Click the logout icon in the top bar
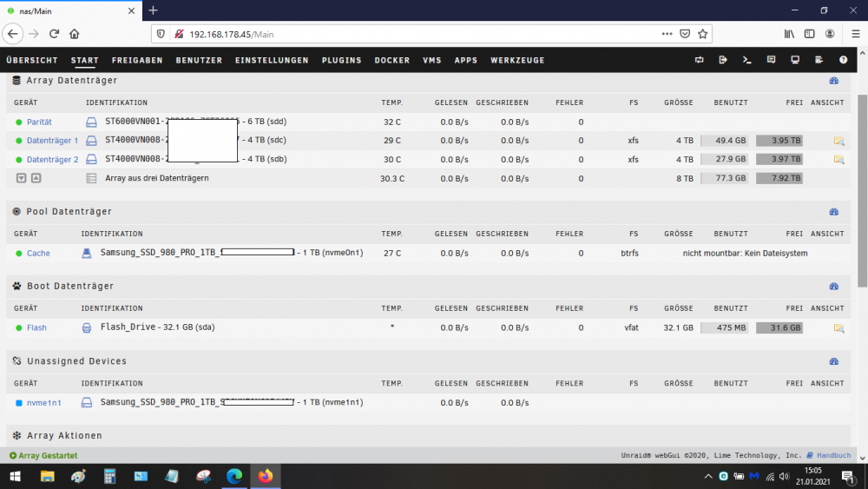Viewport: 868px width, 489px height. pos(723,60)
